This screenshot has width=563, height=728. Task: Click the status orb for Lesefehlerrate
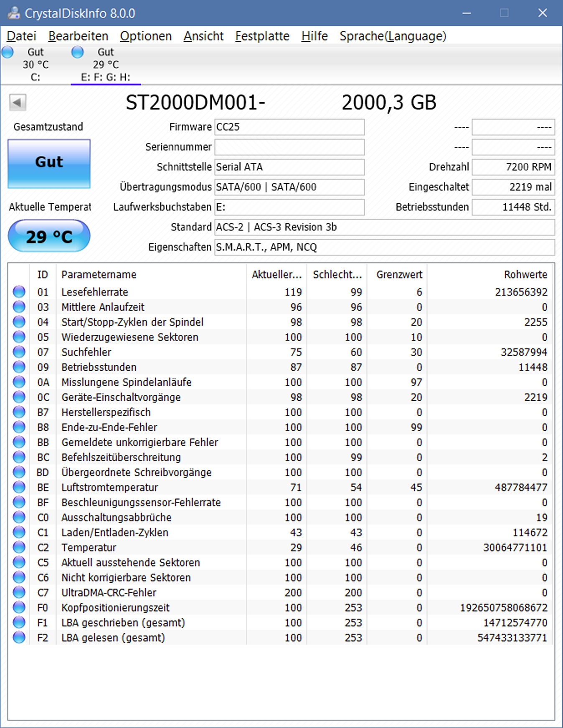coord(19,292)
